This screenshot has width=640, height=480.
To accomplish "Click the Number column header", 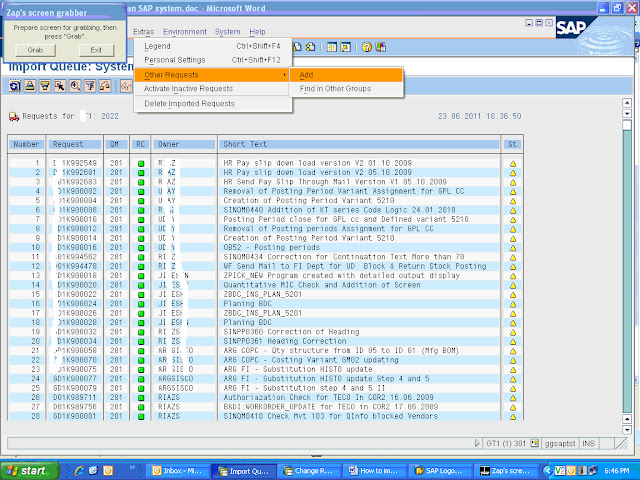I will pyautogui.click(x=27, y=144).
